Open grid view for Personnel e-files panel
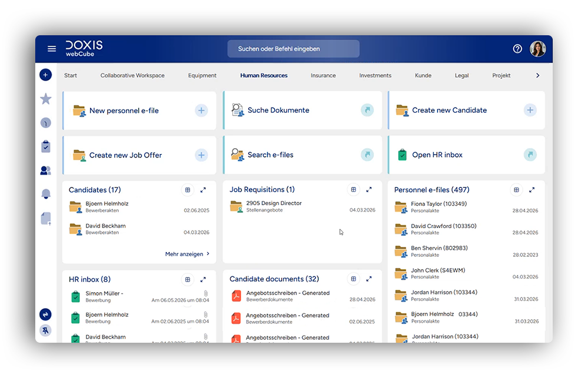This screenshot has width=588, height=378. (516, 190)
